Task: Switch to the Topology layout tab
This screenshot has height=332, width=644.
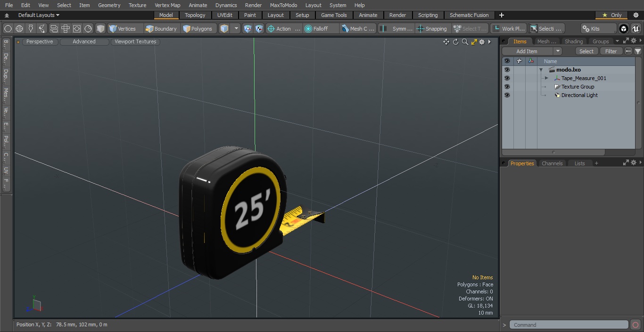Action: 195,15
